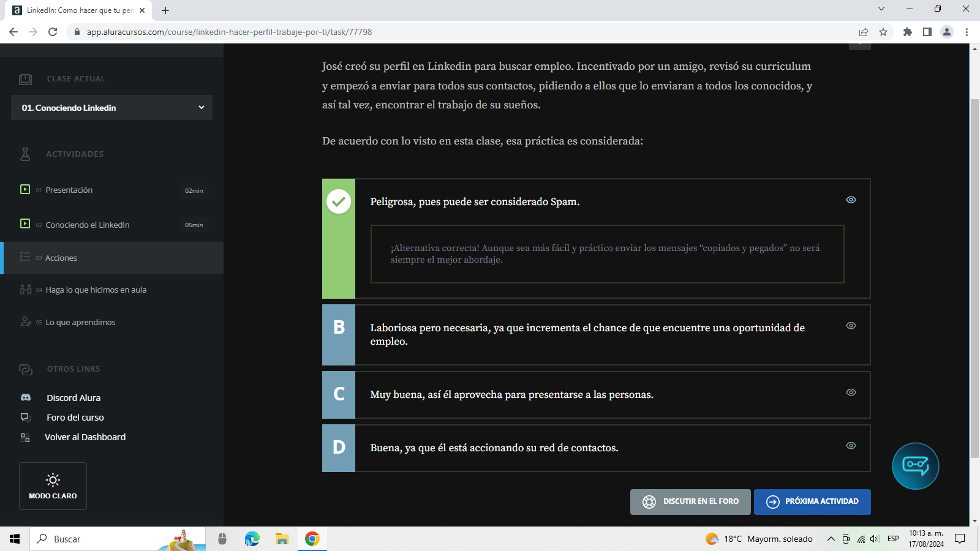Open Lo que aprendimos activity

111,322
